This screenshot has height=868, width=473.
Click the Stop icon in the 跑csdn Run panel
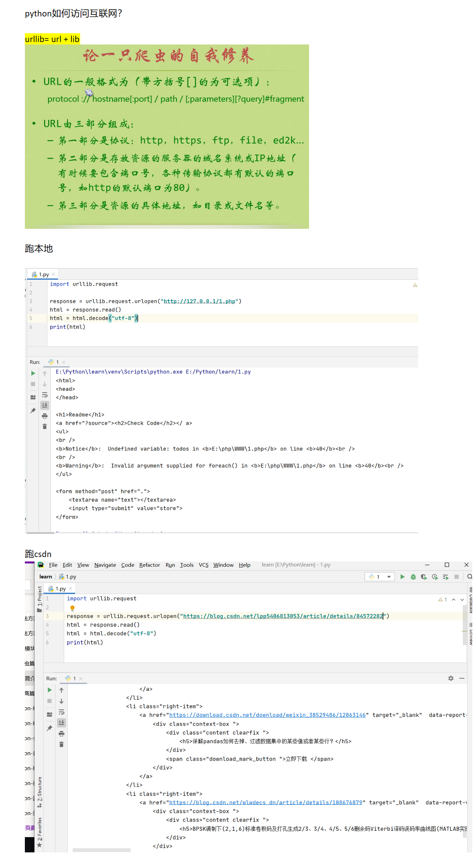point(49,701)
